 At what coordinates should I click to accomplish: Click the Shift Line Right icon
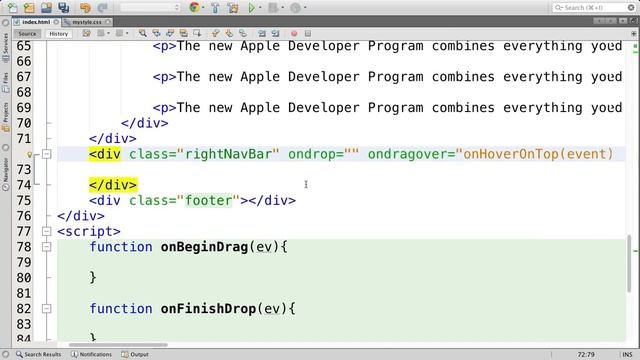[276, 33]
